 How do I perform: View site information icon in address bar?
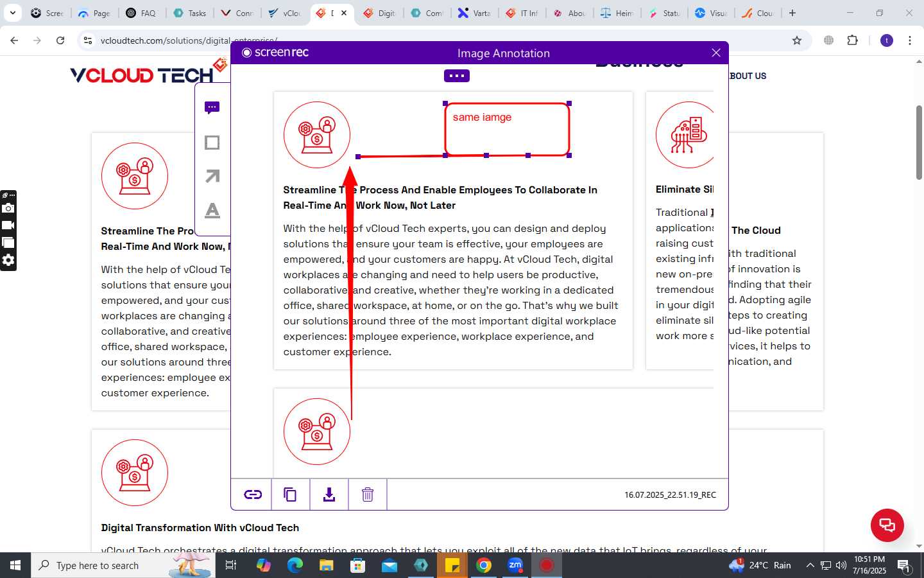[89, 40]
